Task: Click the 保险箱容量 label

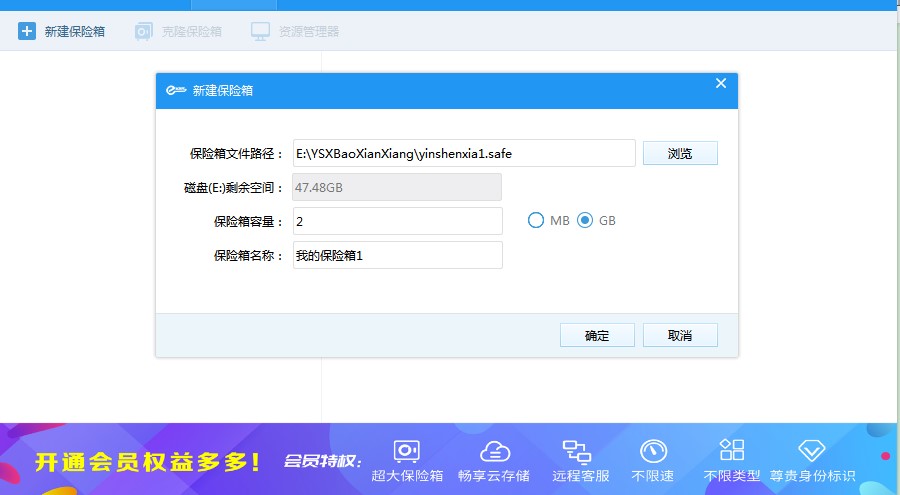Action: point(249,222)
